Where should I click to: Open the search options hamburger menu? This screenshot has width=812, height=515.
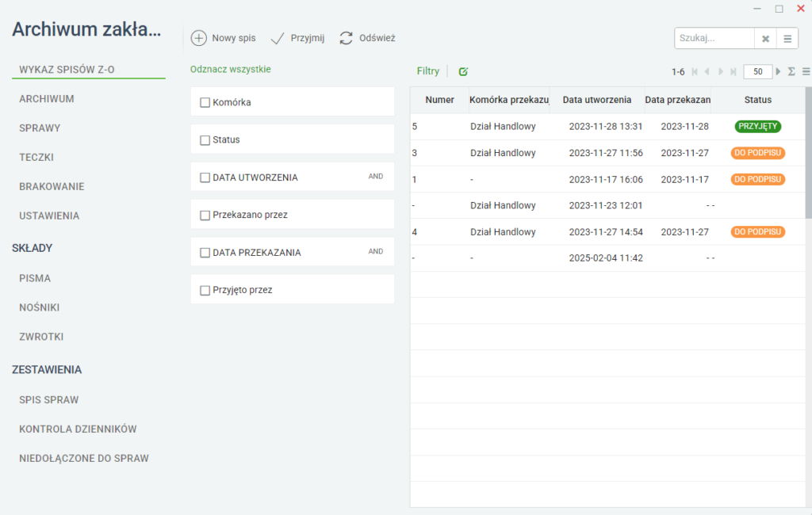787,38
